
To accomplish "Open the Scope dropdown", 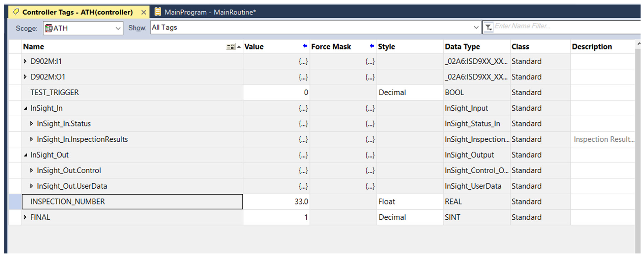I will coord(118,28).
